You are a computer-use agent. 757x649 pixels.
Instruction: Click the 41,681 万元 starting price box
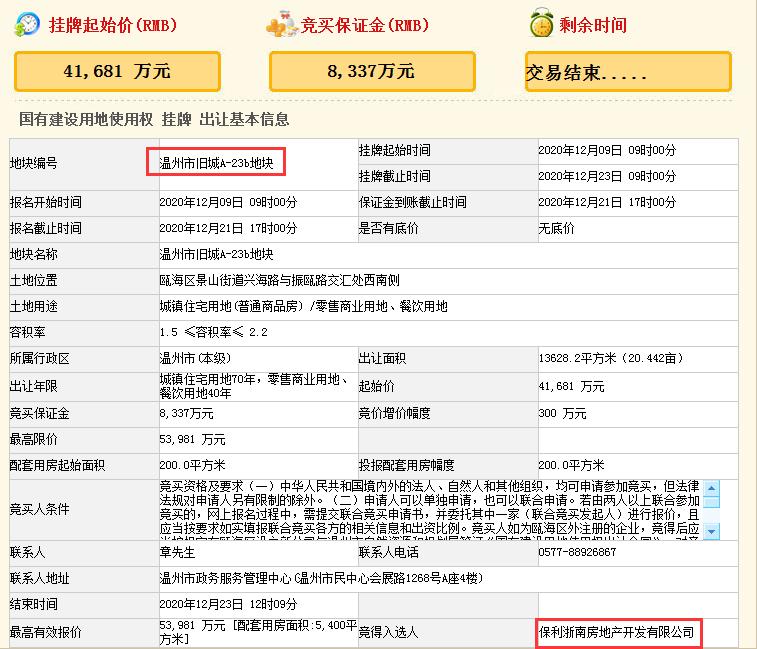click(x=117, y=71)
